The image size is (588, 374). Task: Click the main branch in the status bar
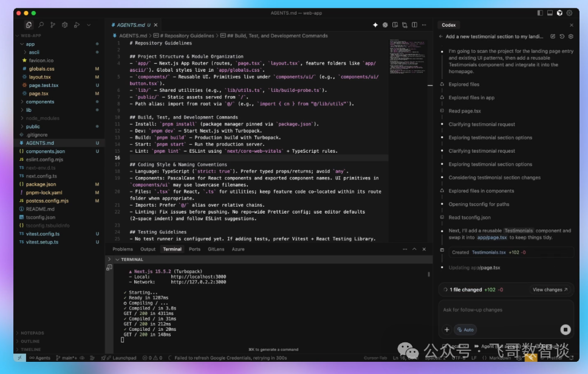[66, 358]
